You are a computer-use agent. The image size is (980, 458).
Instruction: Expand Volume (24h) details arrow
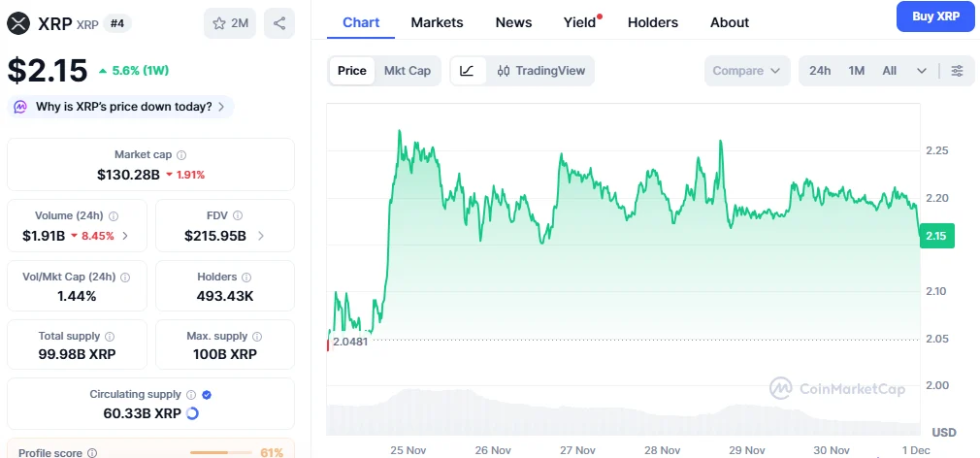click(x=125, y=236)
